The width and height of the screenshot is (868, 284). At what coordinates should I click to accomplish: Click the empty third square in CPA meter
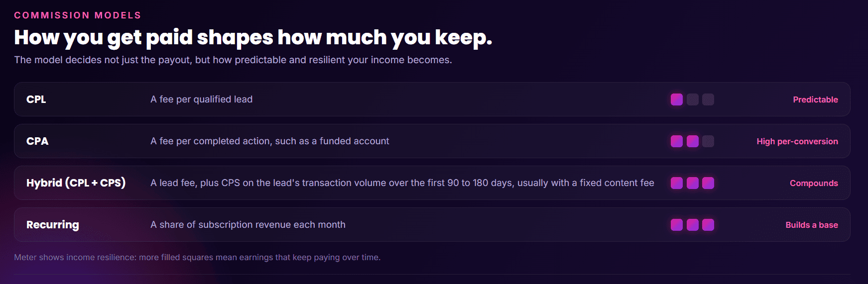click(x=708, y=141)
